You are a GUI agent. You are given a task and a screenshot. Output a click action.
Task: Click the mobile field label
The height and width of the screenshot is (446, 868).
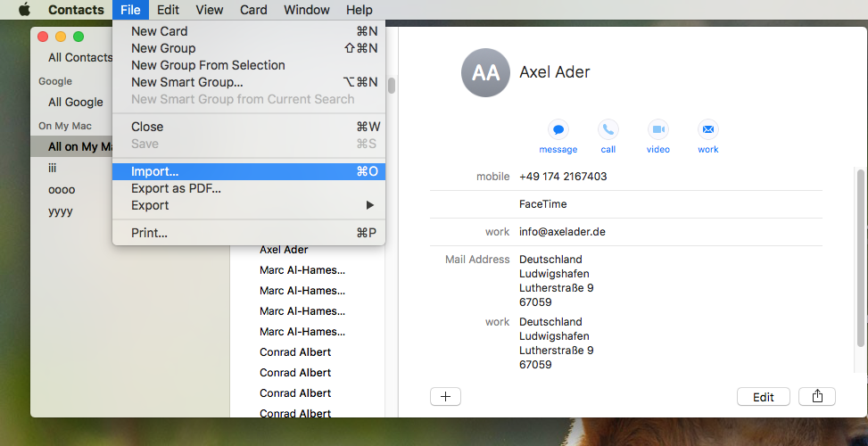click(x=492, y=177)
